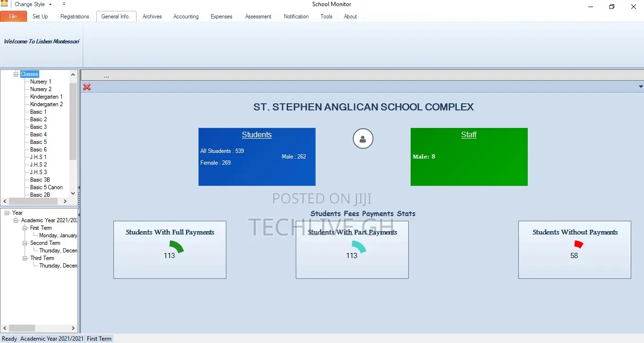This screenshot has width=644, height=343.
Task: Select date under Third Term
Action: pyautogui.click(x=58, y=266)
